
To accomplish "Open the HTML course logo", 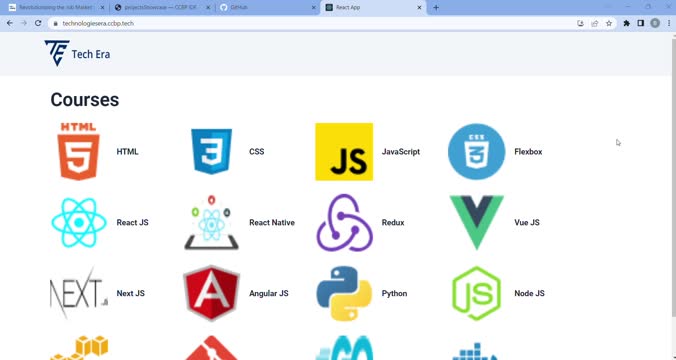I will (x=78, y=151).
